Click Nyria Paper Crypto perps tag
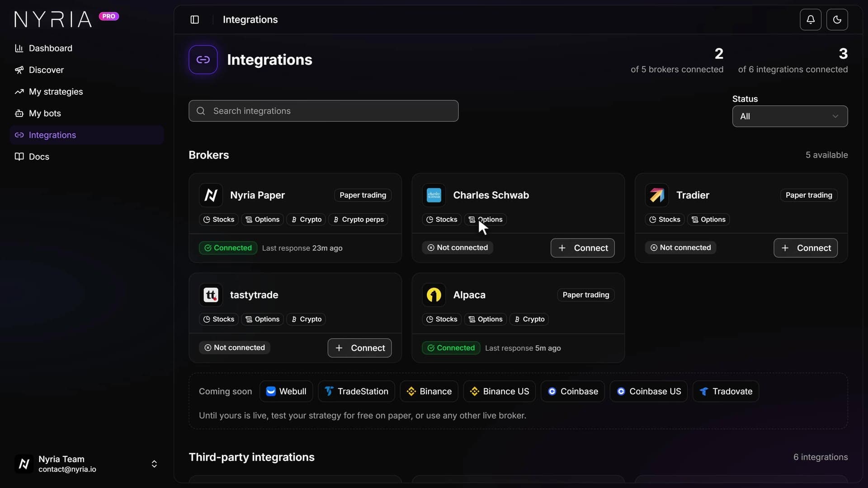This screenshot has height=488, width=868. [358, 220]
